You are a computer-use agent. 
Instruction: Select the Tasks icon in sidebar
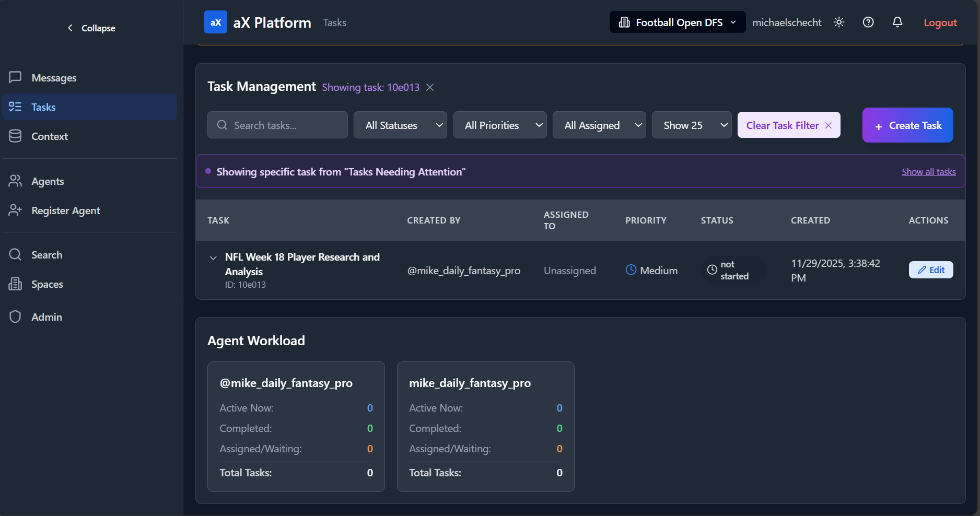click(15, 107)
